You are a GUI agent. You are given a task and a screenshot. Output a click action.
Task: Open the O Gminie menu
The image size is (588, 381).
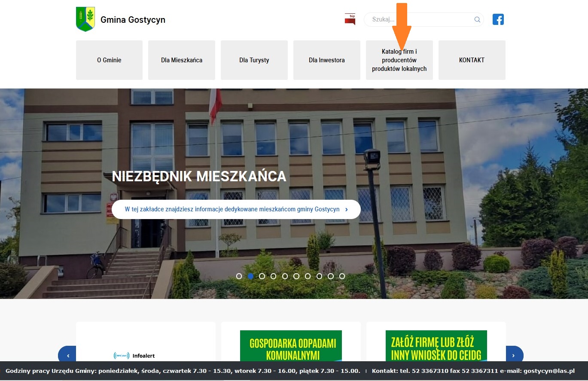pos(109,60)
